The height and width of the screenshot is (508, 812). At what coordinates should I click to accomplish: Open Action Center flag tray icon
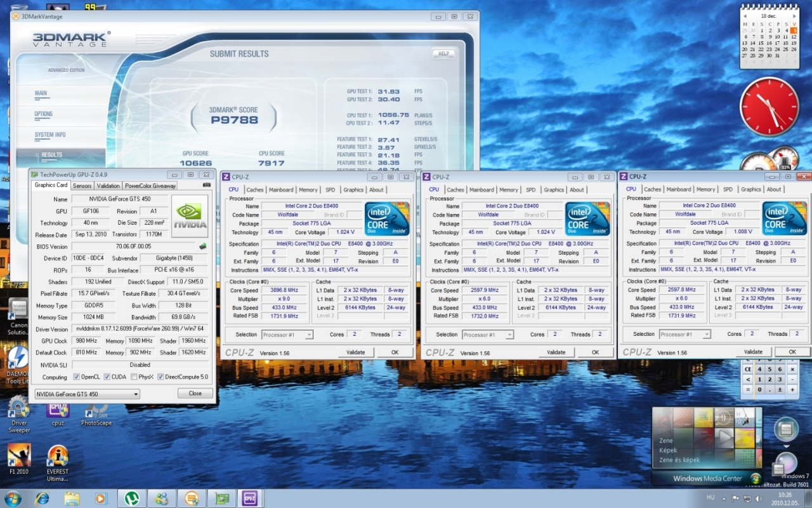pos(736,498)
